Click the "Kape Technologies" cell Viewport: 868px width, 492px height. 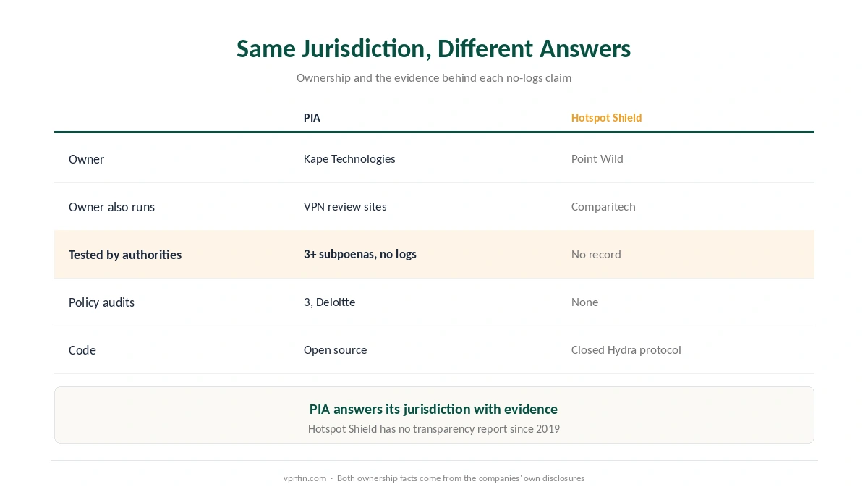pos(349,159)
